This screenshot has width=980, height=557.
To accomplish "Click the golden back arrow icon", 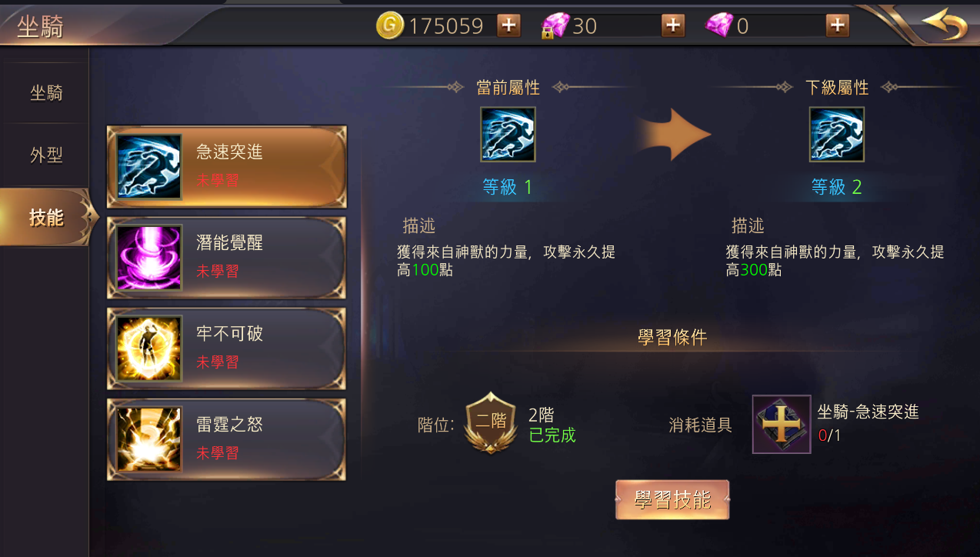I will (945, 24).
